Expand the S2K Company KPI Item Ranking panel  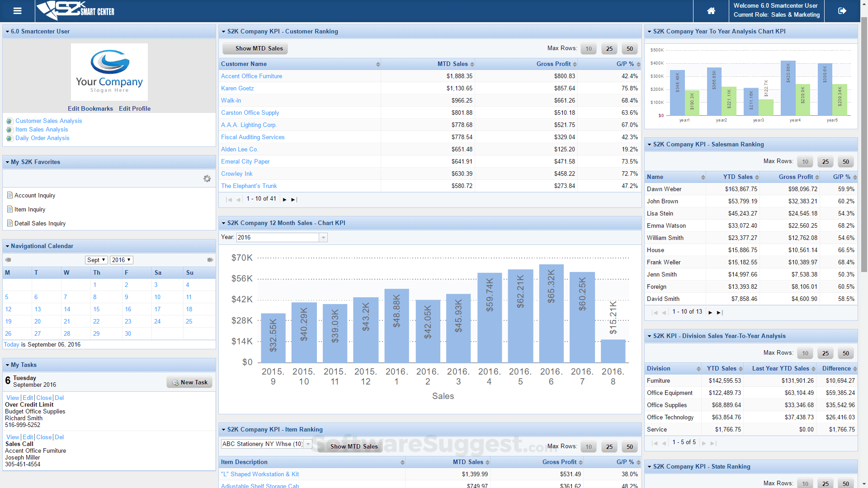coord(226,429)
